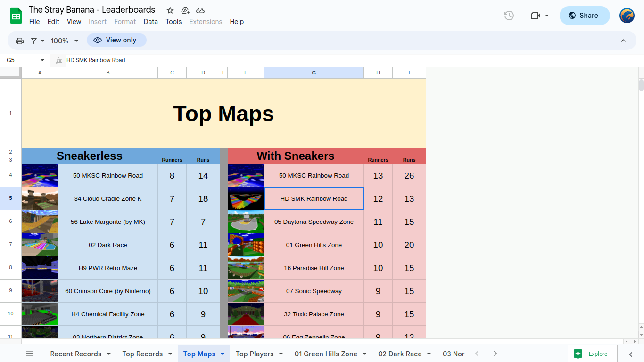Print the spreadsheet
The height and width of the screenshot is (362, 644).
[20, 41]
